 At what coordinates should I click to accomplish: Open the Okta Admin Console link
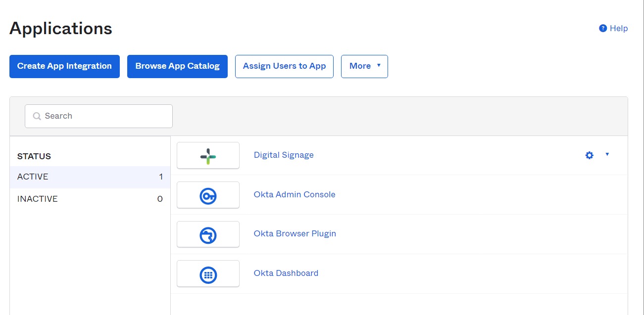click(x=295, y=195)
